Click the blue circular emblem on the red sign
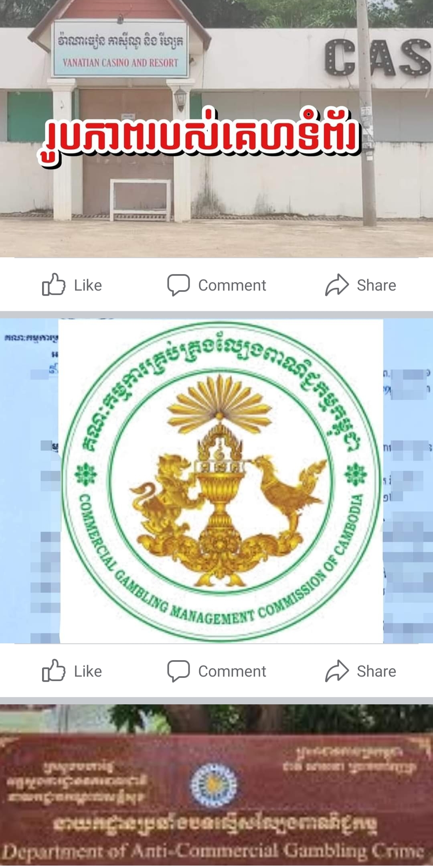Image resolution: width=433 pixels, height=868 pixels. pos(213,785)
